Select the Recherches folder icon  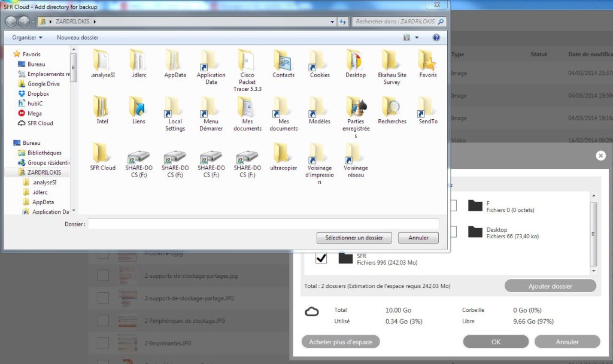click(x=392, y=107)
